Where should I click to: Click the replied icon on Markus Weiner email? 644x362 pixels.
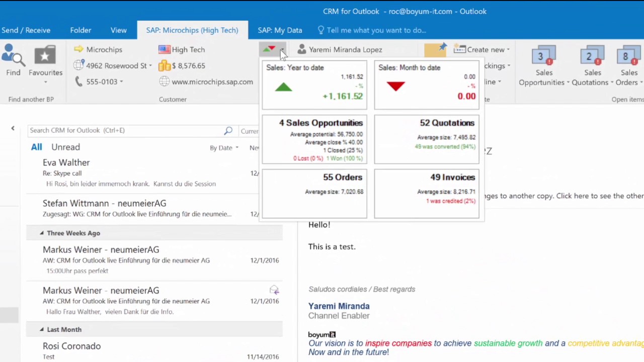click(274, 290)
